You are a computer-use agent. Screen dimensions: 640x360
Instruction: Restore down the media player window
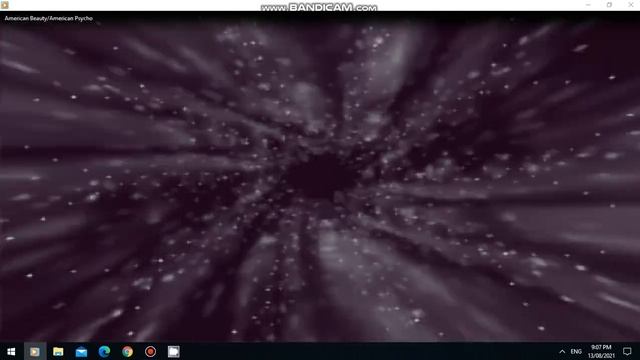(609, 5)
